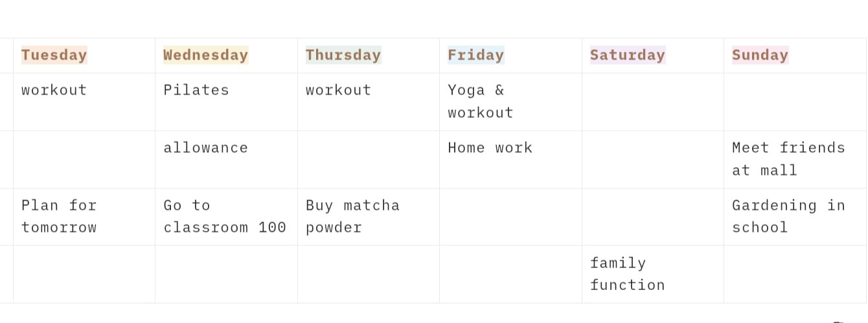The height and width of the screenshot is (323, 868).
Task: Click the Thursday header text
Action: [343, 55]
